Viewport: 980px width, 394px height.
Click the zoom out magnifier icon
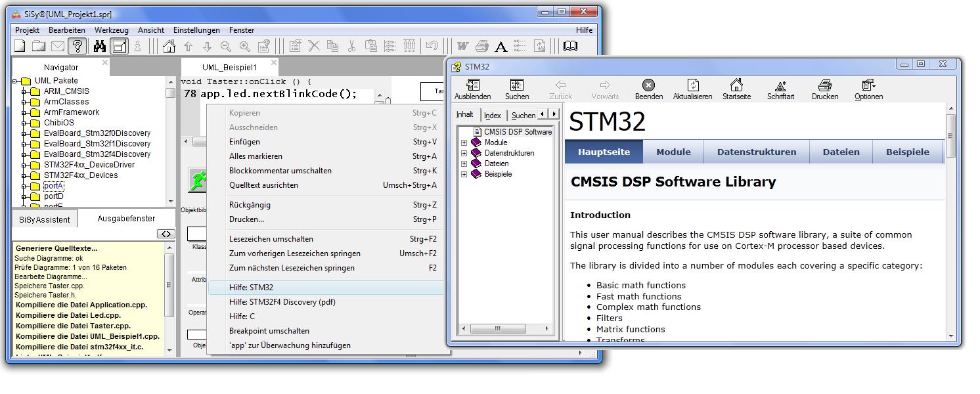click(x=226, y=46)
